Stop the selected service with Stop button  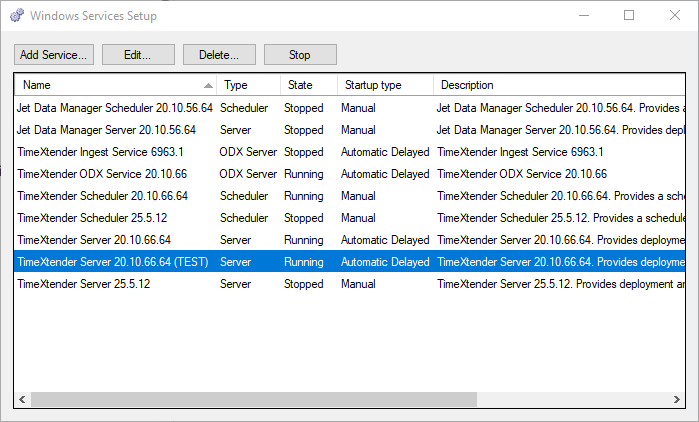[x=300, y=55]
